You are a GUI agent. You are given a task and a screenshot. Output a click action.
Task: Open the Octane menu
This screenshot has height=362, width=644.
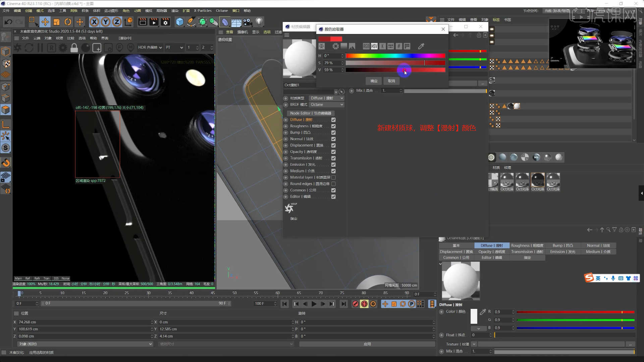(222, 10)
